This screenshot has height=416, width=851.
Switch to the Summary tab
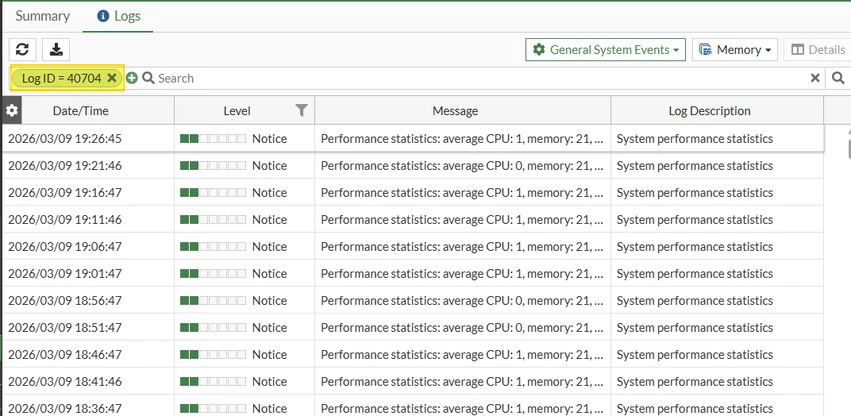[x=42, y=16]
